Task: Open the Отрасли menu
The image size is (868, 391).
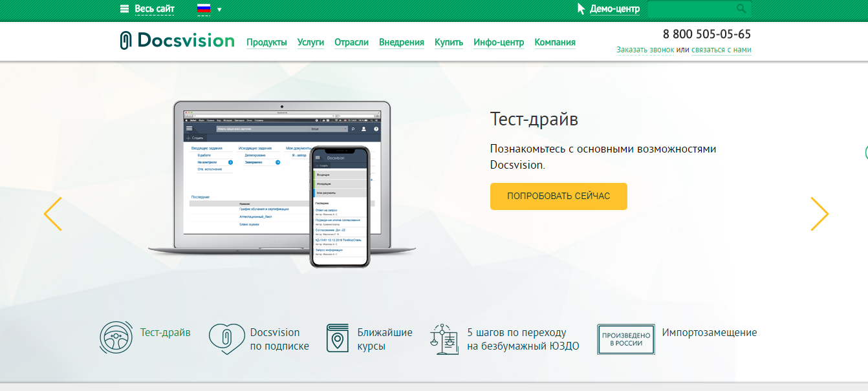Action: [351, 43]
